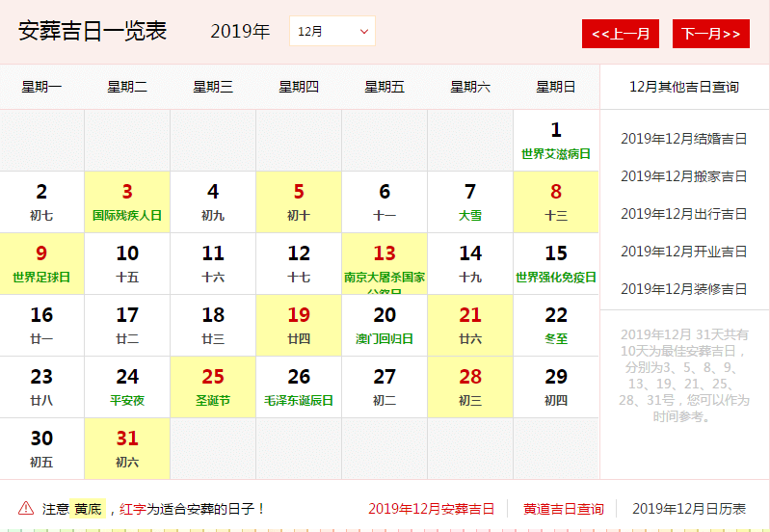Screen dimensions: 770x532
Task: Select December 1 世界艾滋病日 cell
Action: pyautogui.click(x=556, y=141)
